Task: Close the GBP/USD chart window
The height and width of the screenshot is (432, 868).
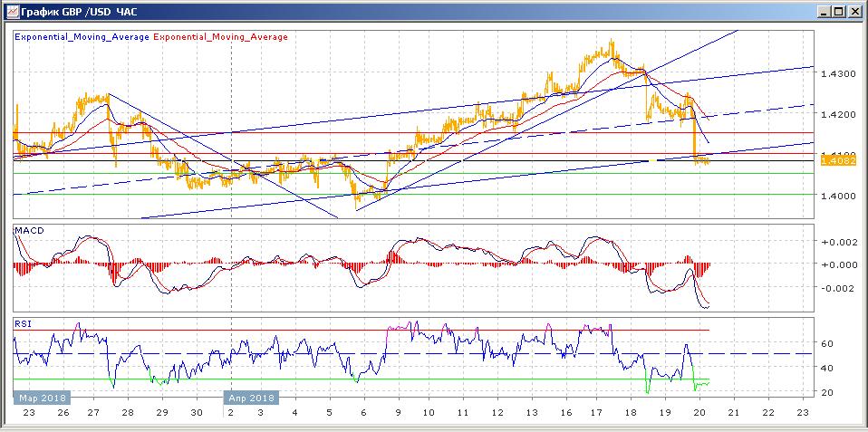Action: tap(855, 11)
